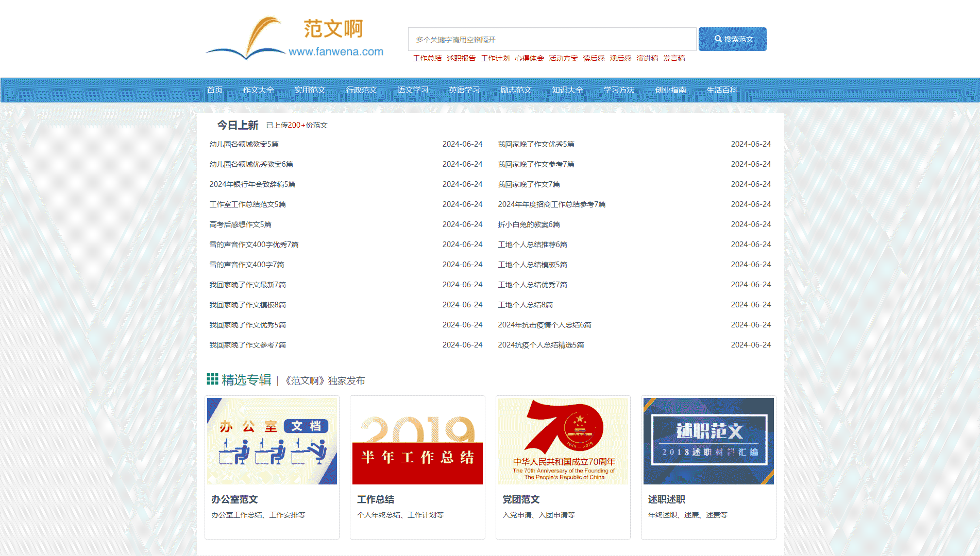Open article 工地个人总结优秀7篇

point(532,285)
